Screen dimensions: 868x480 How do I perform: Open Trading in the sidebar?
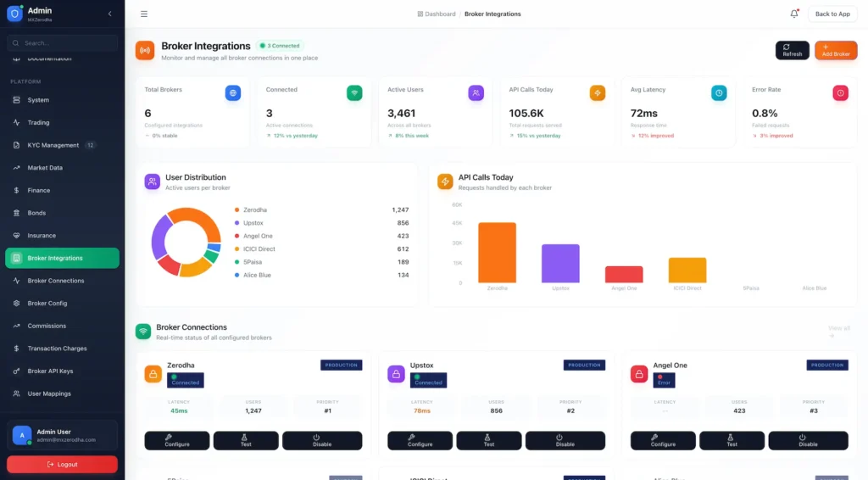click(x=62, y=122)
